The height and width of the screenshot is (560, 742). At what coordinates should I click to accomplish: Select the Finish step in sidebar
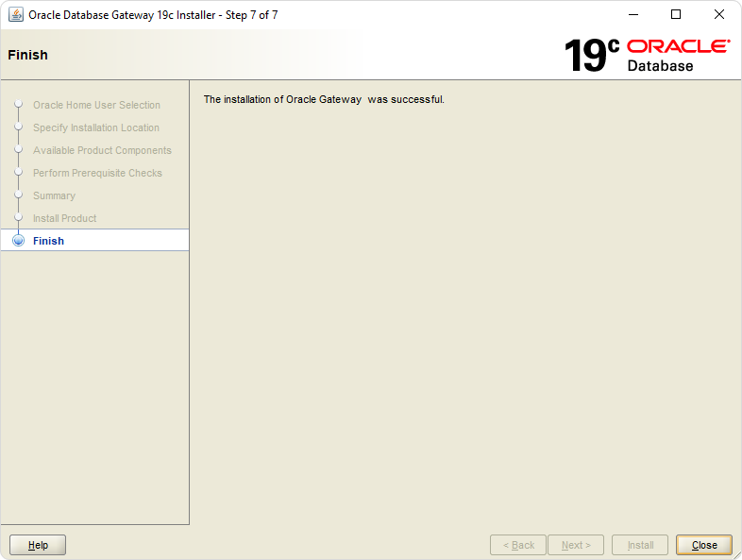click(94, 241)
